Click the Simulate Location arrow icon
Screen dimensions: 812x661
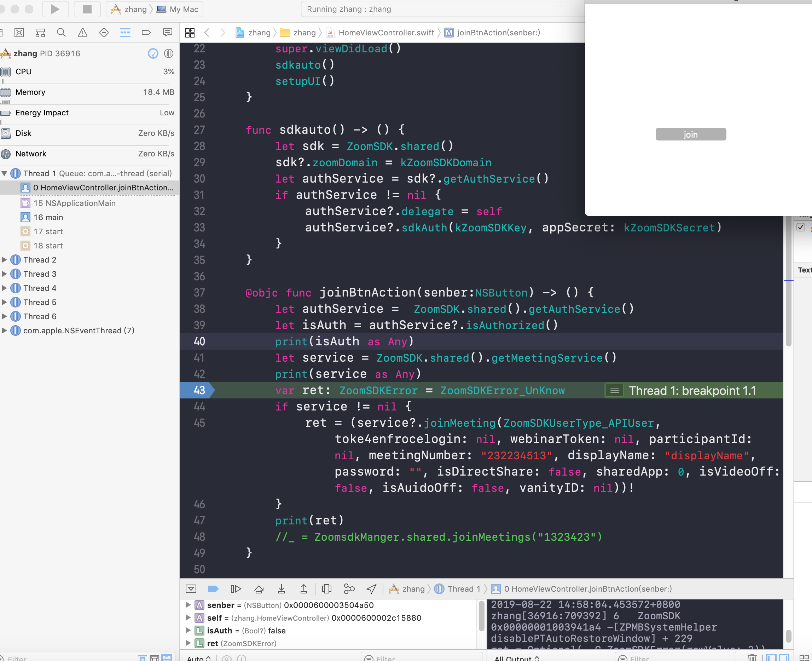371,589
